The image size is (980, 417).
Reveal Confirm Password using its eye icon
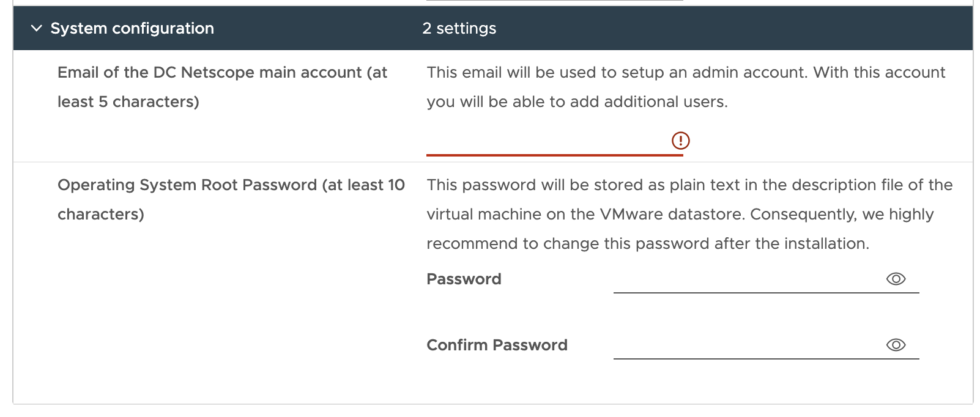point(896,345)
